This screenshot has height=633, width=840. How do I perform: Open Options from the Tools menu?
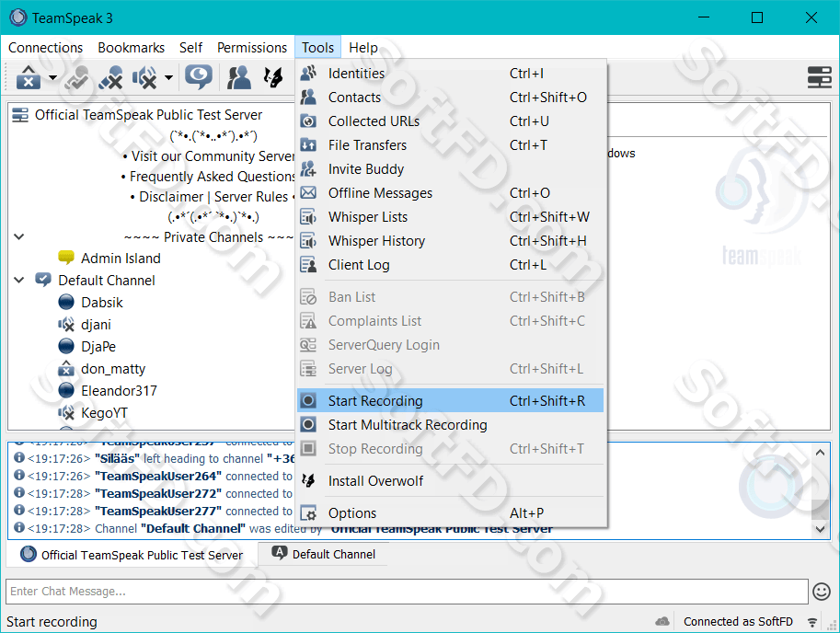451,513
